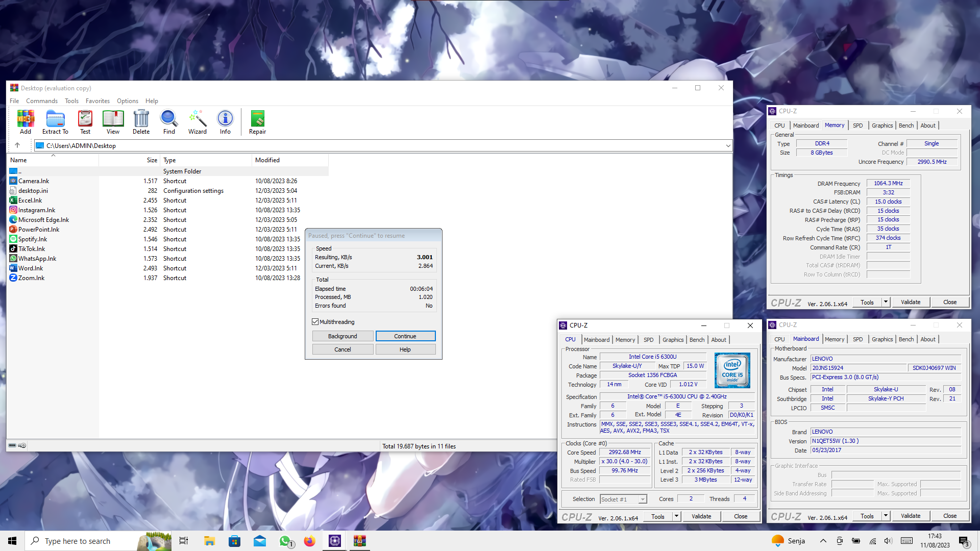980x551 pixels.
Task: Select the Zoom.lnk file icon
Action: [x=13, y=278]
